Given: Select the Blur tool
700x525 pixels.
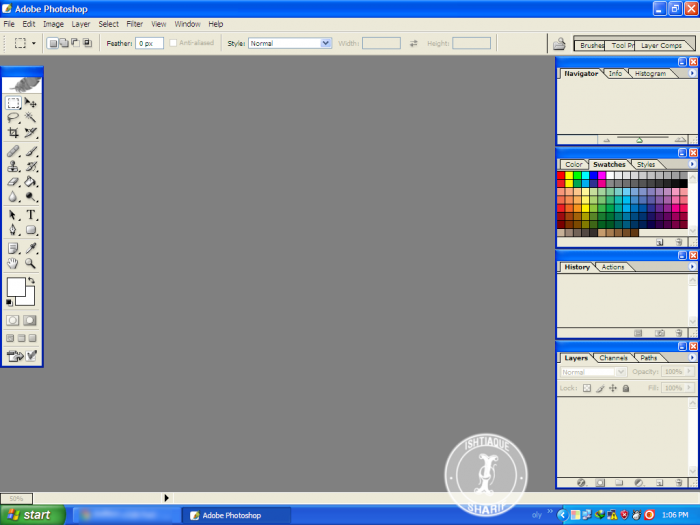Looking at the screenshot, I should (13, 196).
